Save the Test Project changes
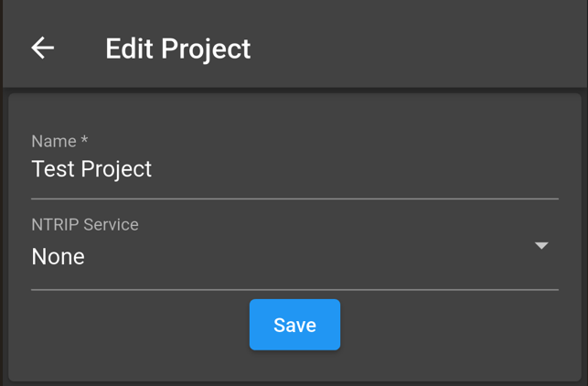This screenshot has height=386, width=588. (x=294, y=325)
